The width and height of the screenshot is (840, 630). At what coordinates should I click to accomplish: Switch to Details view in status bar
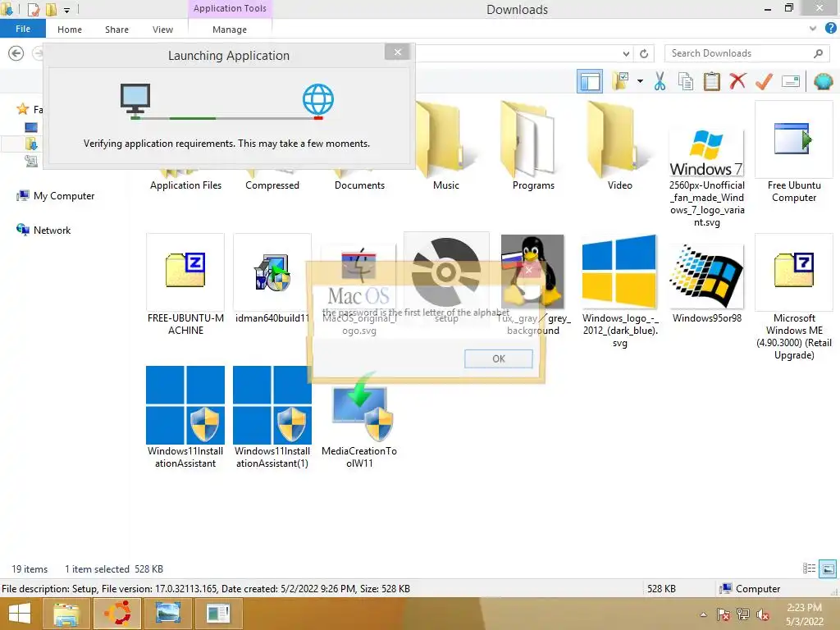click(x=809, y=568)
